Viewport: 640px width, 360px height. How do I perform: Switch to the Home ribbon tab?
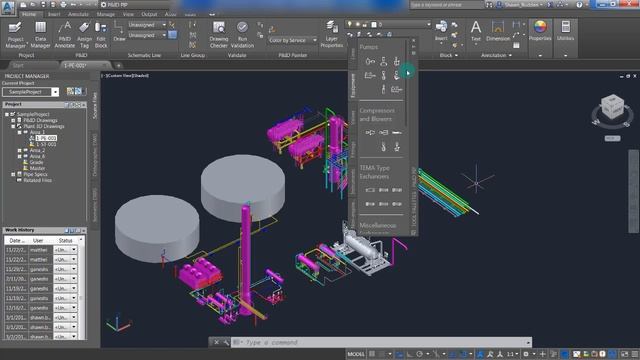29,14
